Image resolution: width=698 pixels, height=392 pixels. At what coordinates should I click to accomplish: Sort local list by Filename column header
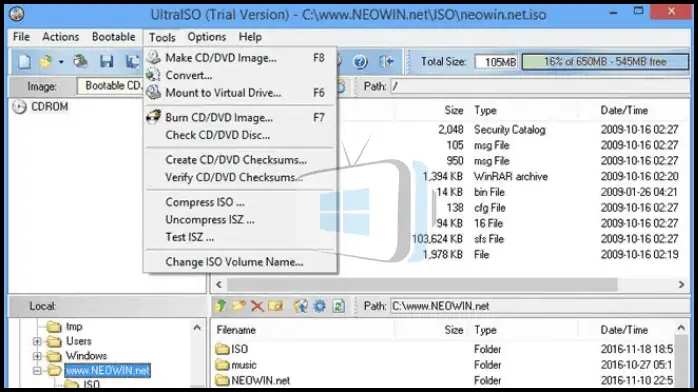236,330
